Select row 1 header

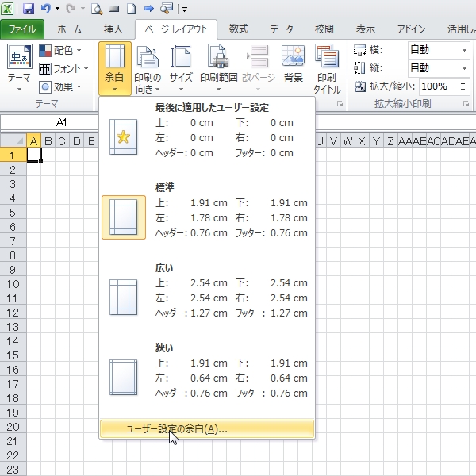click(x=13, y=155)
